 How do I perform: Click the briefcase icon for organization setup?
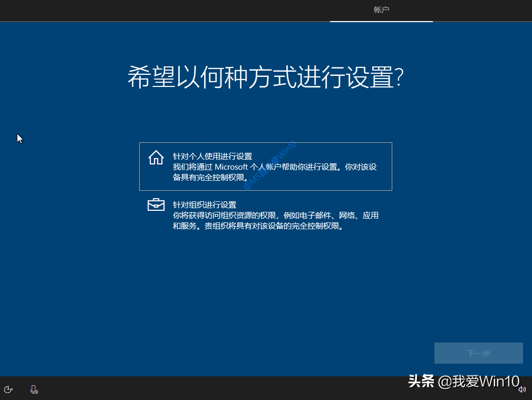click(156, 205)
